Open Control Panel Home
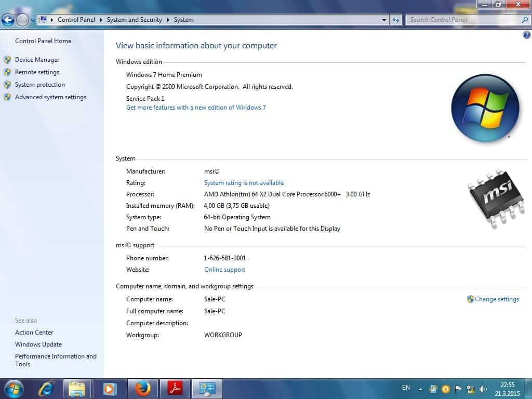This screenshot has width=532, height=399. click(x=43, y=41)
